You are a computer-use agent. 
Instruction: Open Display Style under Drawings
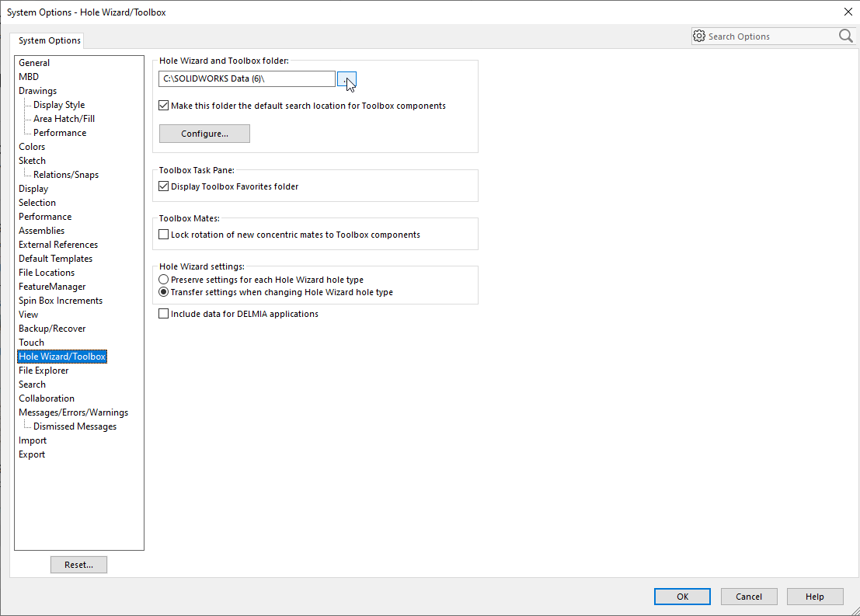tap(59, 105)
